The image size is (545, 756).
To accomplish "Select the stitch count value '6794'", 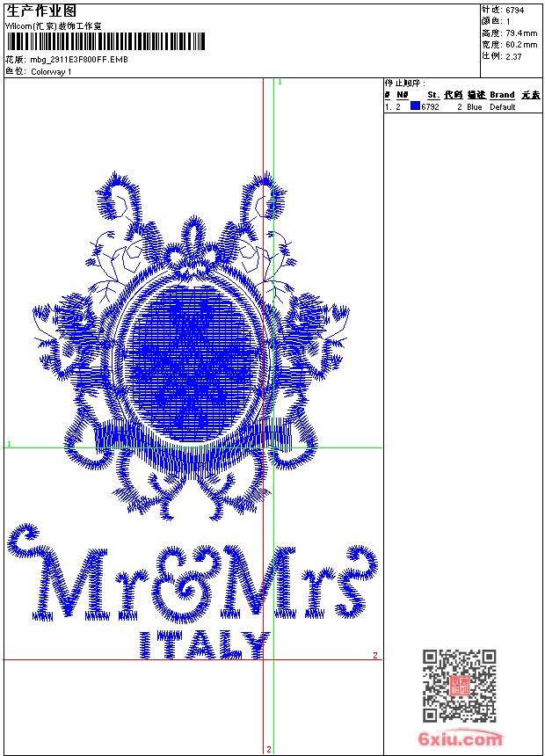I will [x=514, y=10].
